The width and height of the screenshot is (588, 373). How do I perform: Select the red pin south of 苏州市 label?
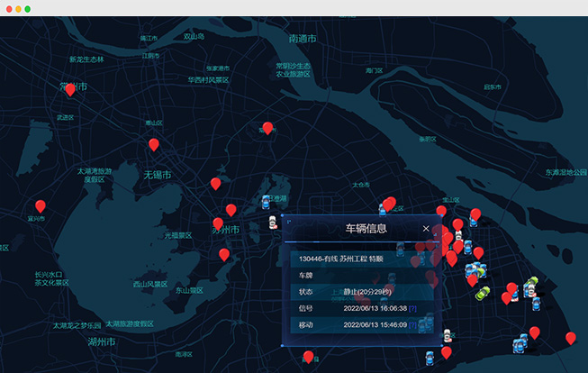[x=224, y=254]
